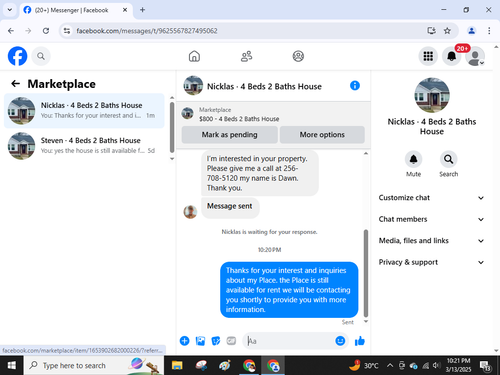Choose a sticker icon in composer
Screen dimensions: 500x375
click(216, 341)
